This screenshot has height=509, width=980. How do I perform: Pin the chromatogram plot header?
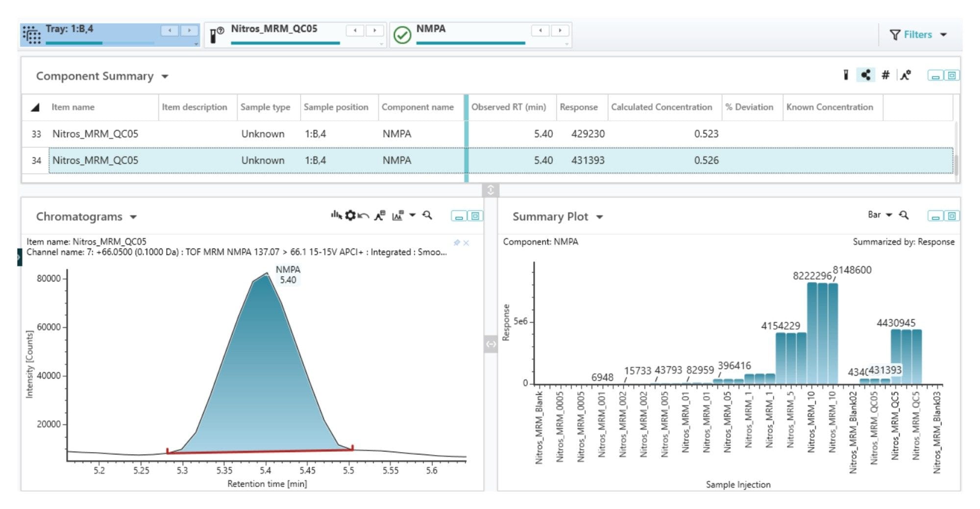pyautogui.click(x=457, y=243)
